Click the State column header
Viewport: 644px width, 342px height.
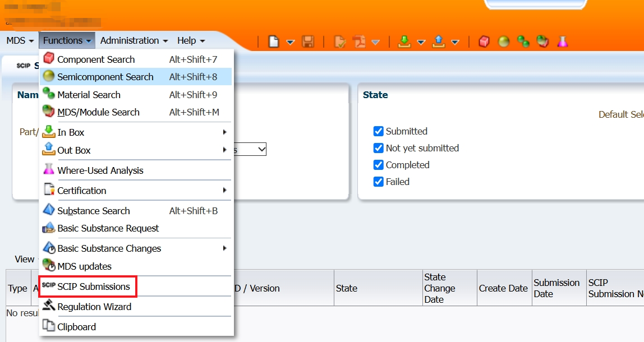pyautogui.click(x=378, y=288)
